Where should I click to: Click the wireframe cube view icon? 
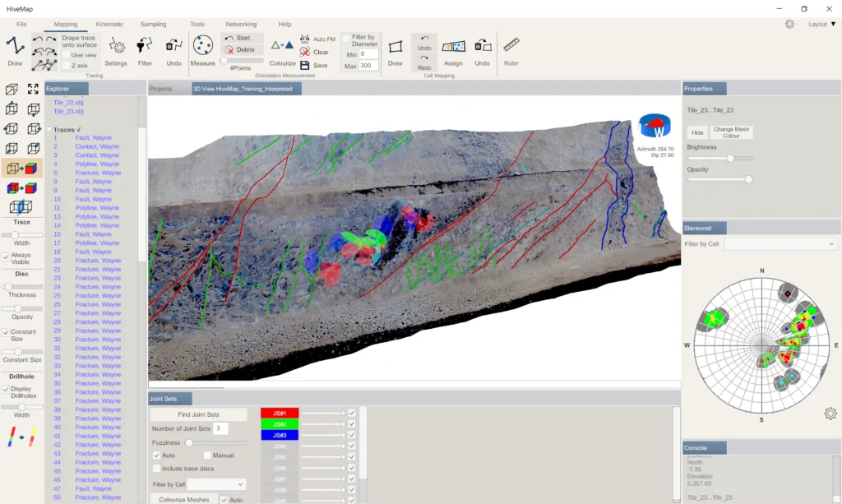coord(12,89)
